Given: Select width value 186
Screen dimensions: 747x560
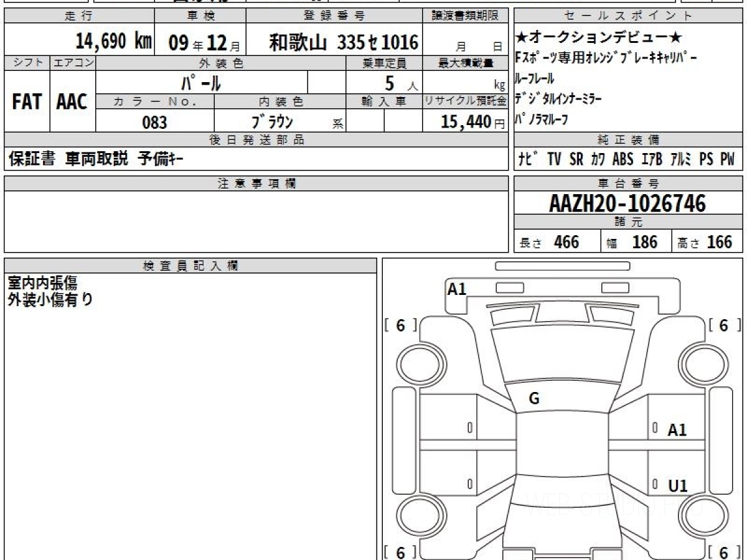Looking at the screenshot, I should [x=645, y=242].
